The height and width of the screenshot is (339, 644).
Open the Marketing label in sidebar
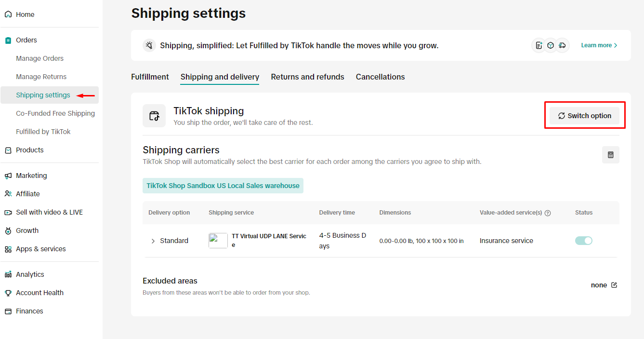[x=31, y=176]
